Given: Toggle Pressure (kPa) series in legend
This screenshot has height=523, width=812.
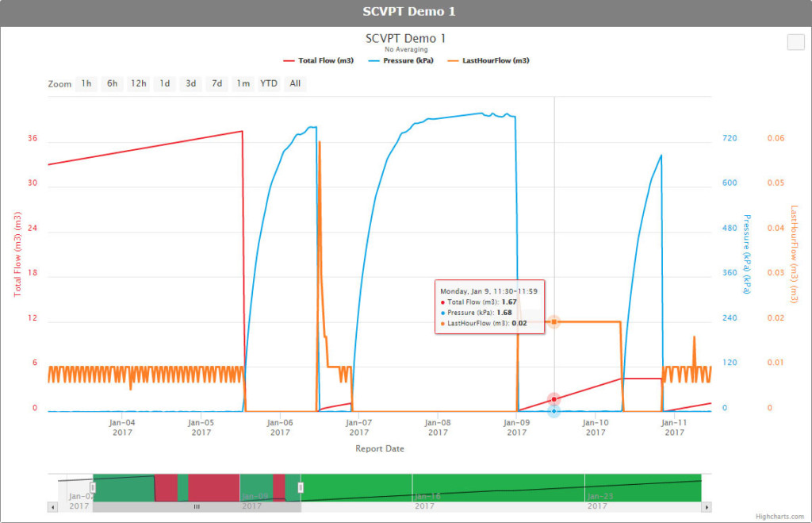Looking at the screenshot, I should (400, 60).
